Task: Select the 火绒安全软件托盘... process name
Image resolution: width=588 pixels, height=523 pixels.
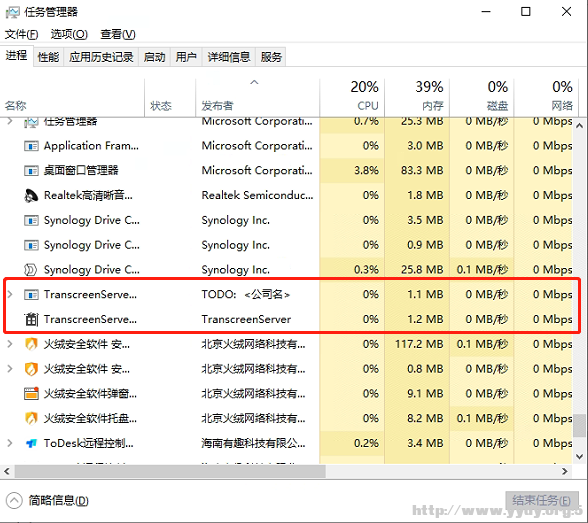Action: 90,418
